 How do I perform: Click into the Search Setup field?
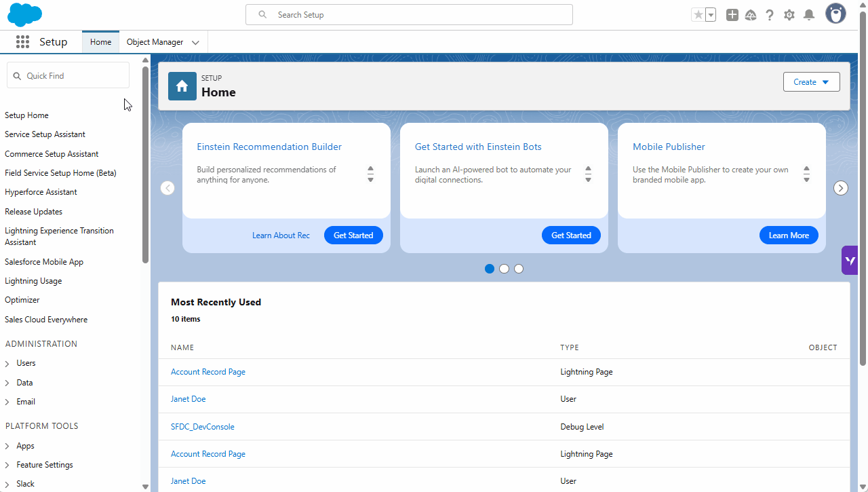409,15
